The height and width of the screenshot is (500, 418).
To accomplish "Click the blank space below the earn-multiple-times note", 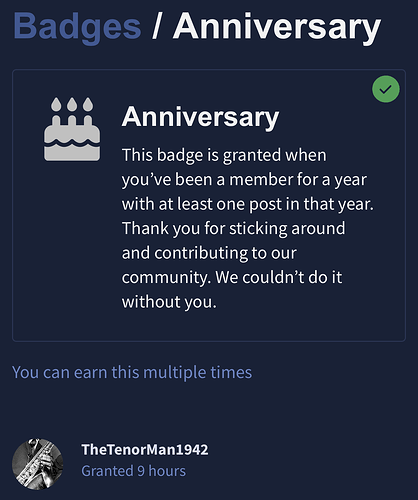I will (x=209, y=410).
